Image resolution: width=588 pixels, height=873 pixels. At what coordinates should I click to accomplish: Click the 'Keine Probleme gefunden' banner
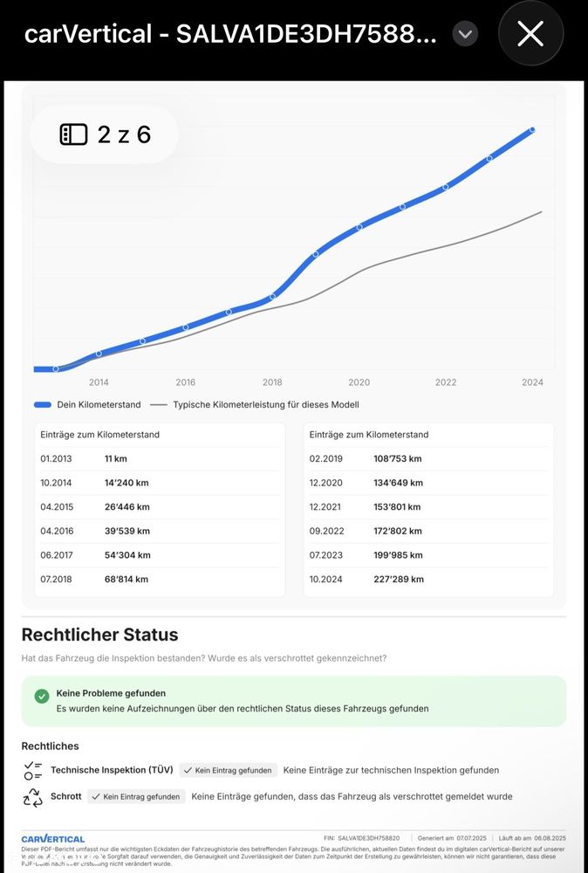click(x=293, y=700)
